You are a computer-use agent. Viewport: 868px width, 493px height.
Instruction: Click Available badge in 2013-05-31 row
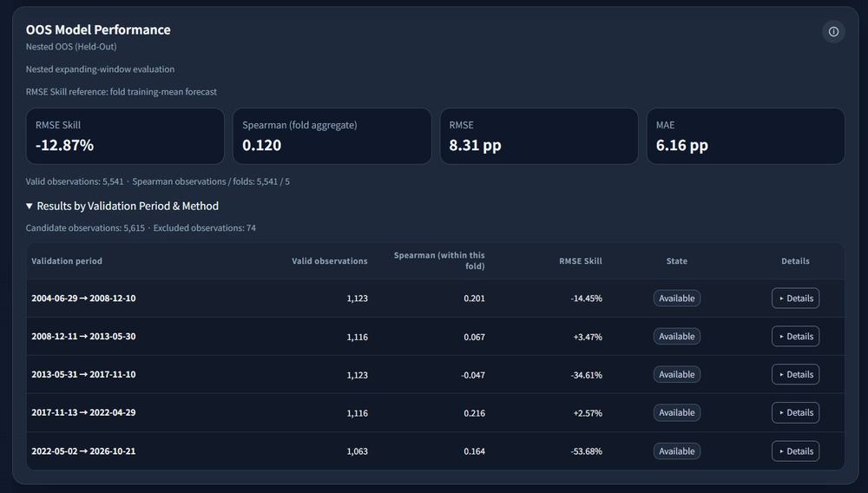(676, 375)
